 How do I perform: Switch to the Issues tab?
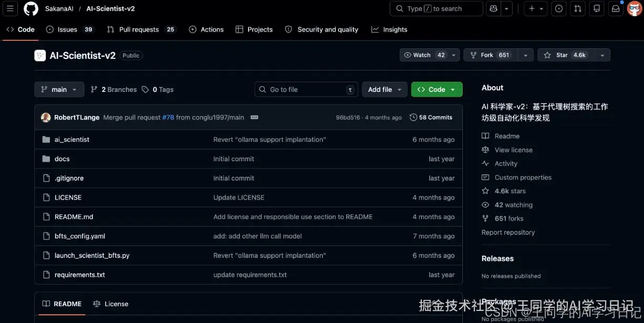tap(70, 29)
